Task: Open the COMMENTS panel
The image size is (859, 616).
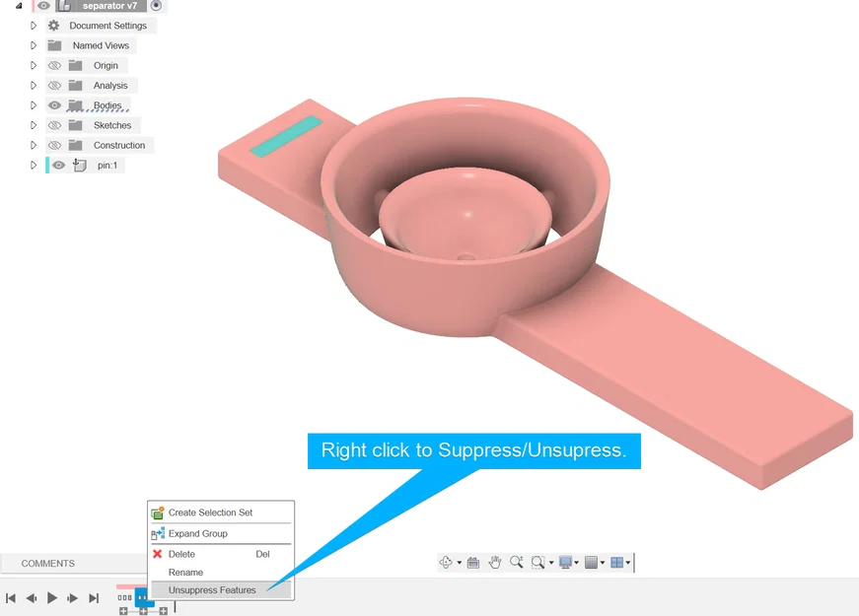Action: 47,564
